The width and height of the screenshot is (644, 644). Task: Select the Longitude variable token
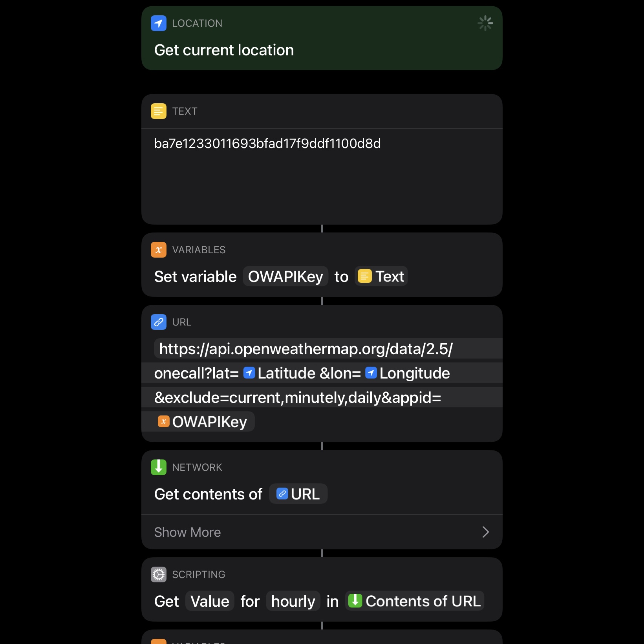pyautogui.click(x=408, y=373)
